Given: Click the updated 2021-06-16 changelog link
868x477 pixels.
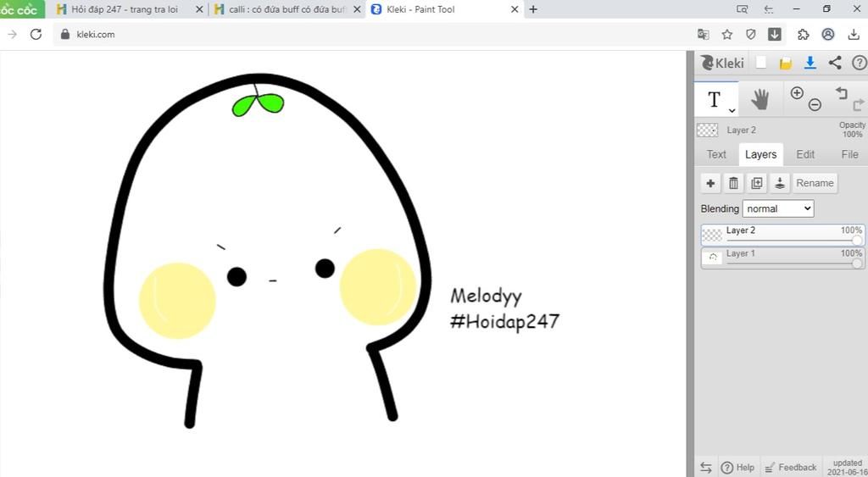Looking at the screenshot, I should click(847, 467).
